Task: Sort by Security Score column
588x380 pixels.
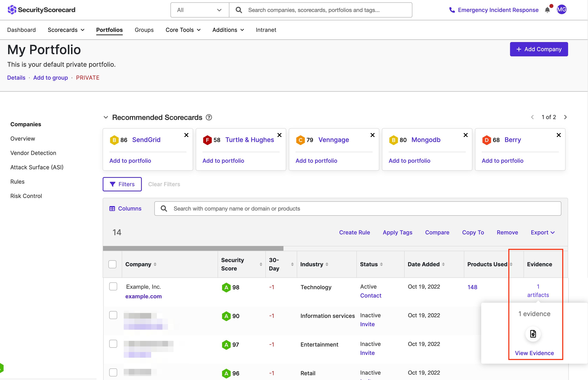Action: (x=261, y=264)
